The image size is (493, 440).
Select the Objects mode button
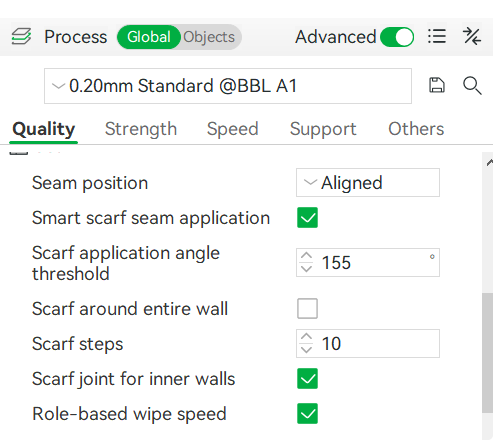point(209,37)
